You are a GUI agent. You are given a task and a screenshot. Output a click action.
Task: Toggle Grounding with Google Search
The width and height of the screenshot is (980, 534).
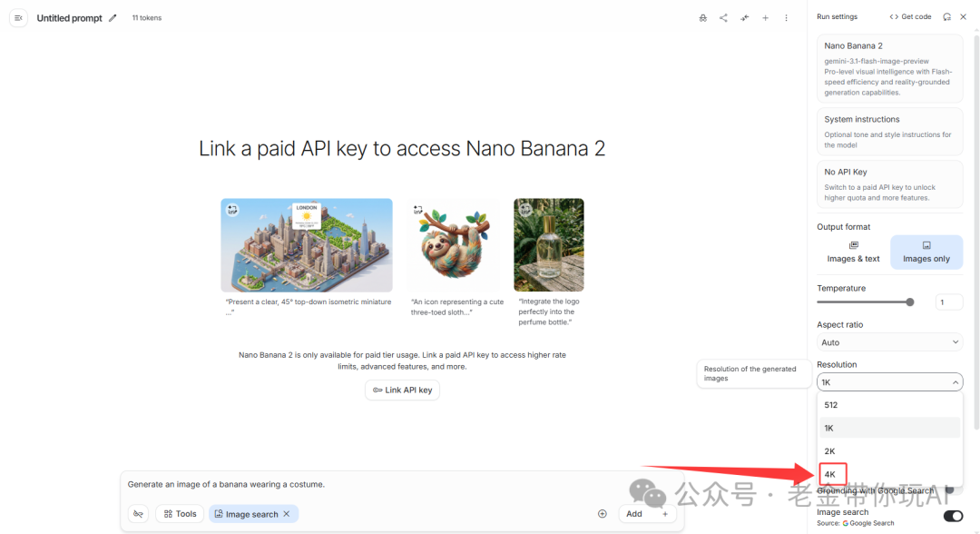tap(952, 489)
